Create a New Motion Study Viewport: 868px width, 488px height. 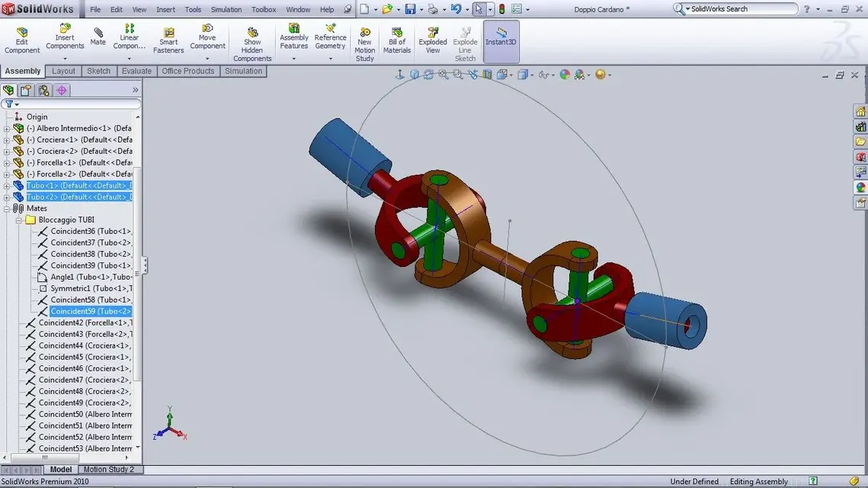pyautogui.click(x=365, y=44)
